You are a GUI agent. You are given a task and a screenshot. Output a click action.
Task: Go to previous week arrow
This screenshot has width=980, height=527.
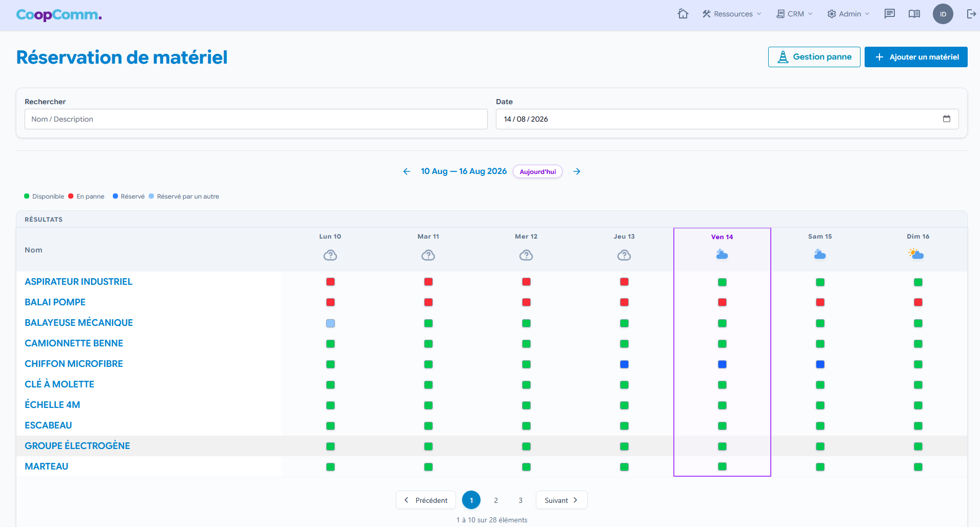pos(407,171)
